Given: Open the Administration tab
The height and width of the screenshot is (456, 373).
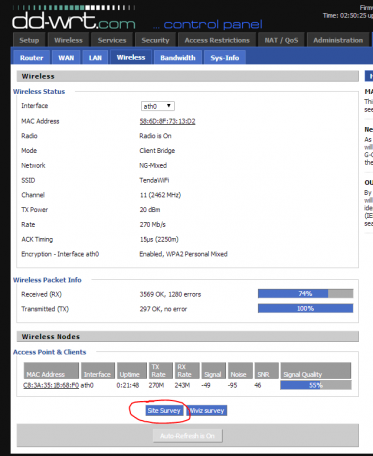Looking at the screenshot, I should (338, 40).
